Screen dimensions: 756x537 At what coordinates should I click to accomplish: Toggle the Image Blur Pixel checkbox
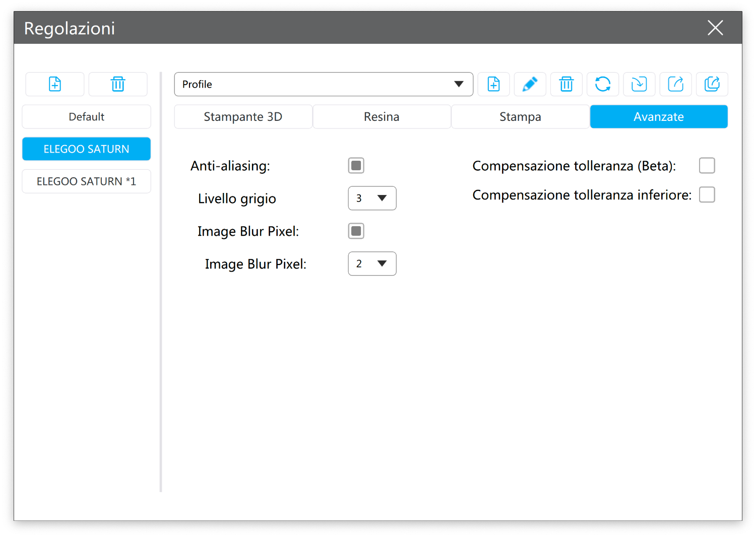point(356,231)
